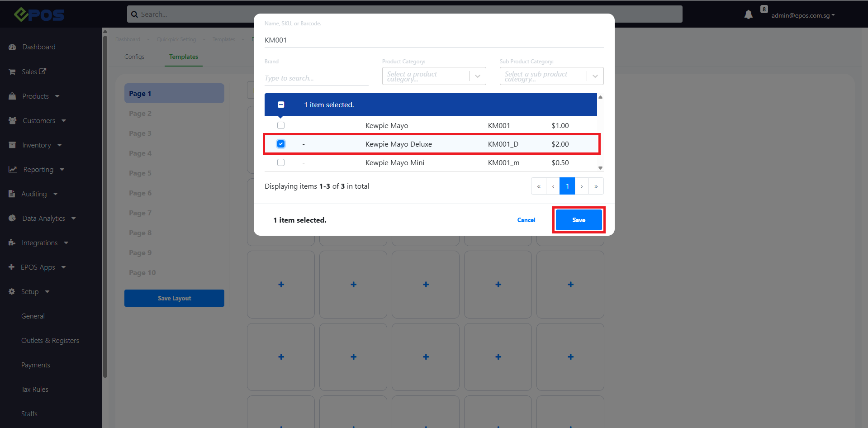Click the Save button in dialog
This screenshot has width=868, height=428.
coord(579,220)
